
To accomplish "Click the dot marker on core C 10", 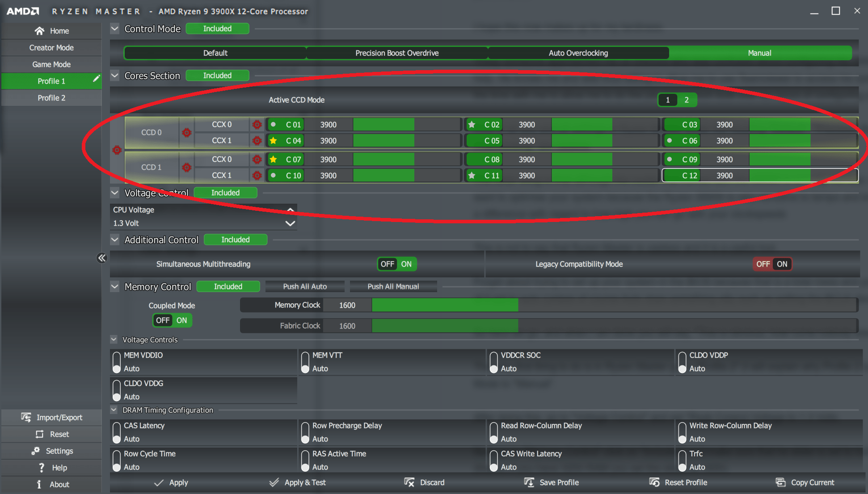I will coord(273,176).
